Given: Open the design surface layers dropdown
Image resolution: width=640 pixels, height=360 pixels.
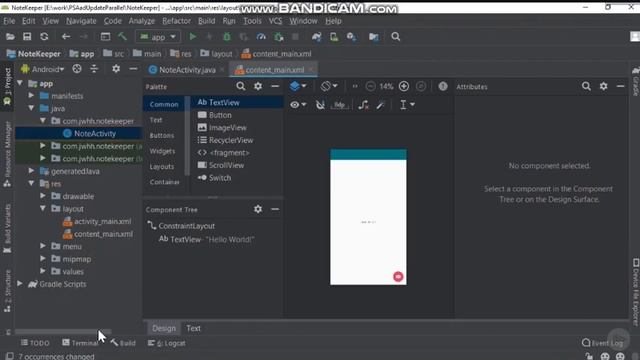Looking at the screenshot, I should [x=298, y=86].
